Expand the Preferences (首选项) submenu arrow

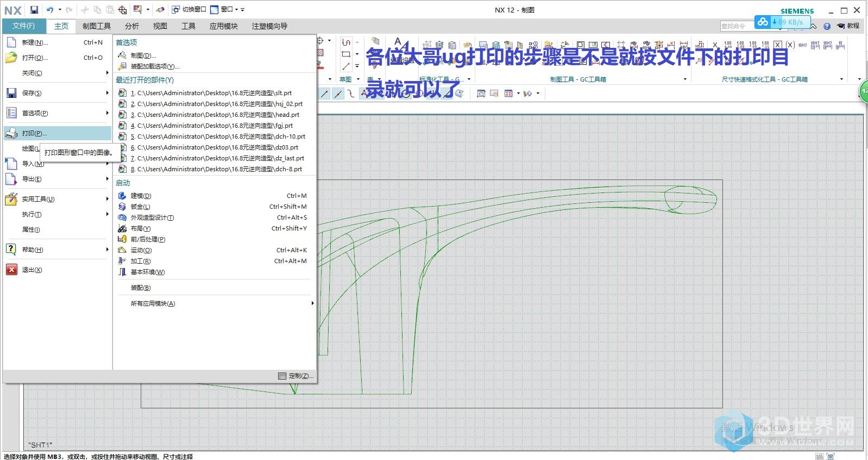coord(107,113)
